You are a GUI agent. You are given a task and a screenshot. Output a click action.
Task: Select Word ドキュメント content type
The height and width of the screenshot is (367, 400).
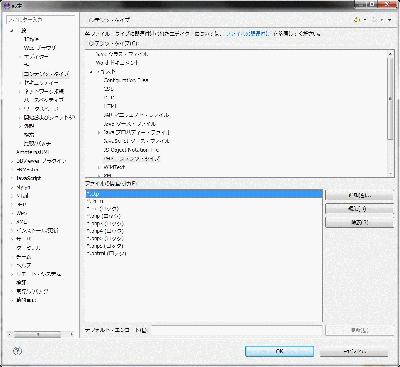click(117, 63)
